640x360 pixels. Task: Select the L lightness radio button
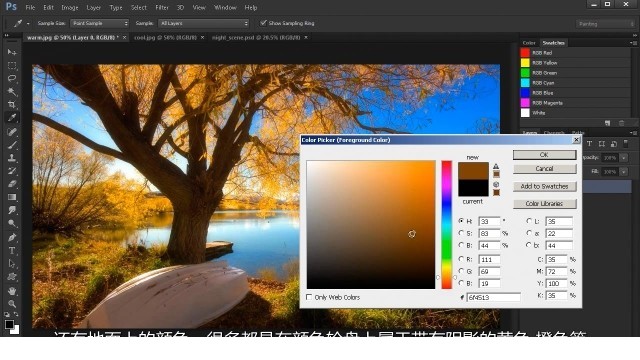point(529,221)
